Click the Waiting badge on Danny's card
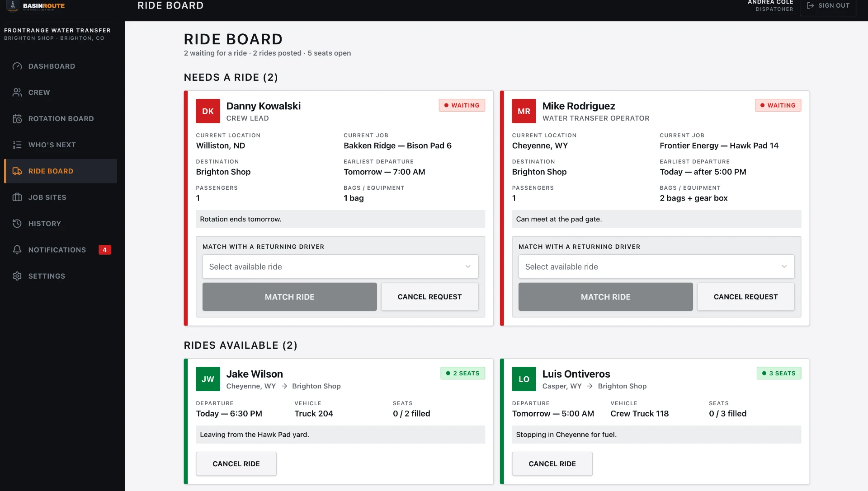Screen dimensions: 868x491 click(x=462, y=105)
